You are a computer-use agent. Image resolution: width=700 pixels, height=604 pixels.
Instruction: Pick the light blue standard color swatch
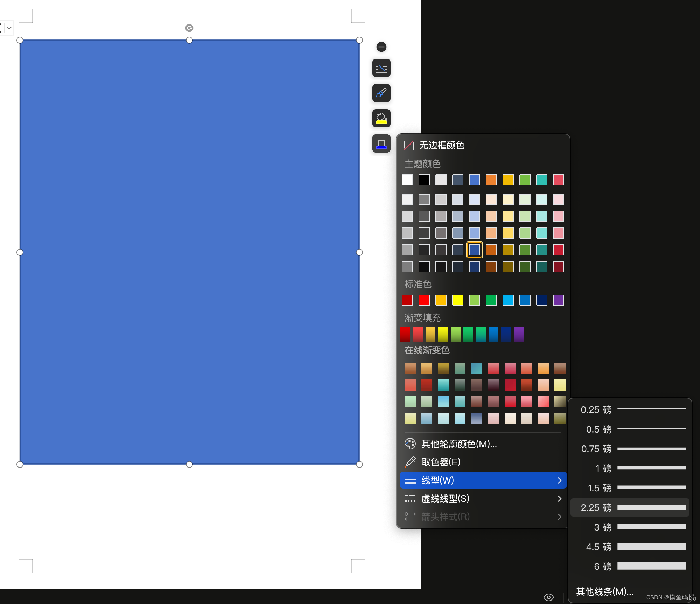click(508, 300)
